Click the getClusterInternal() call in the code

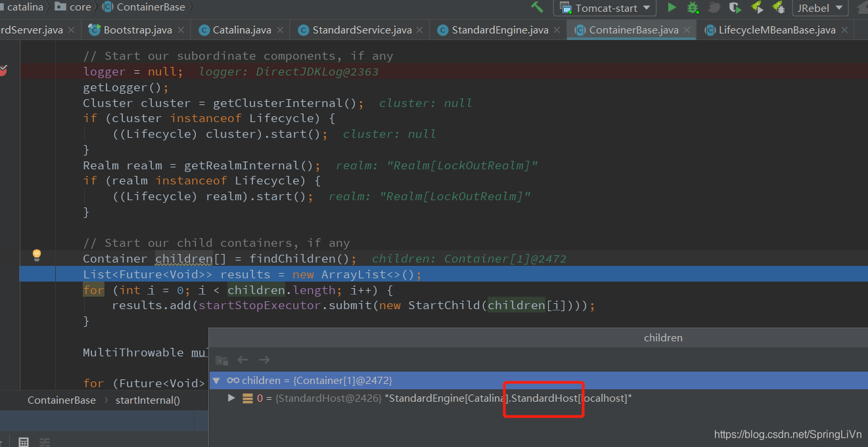[x=285, y=103]
